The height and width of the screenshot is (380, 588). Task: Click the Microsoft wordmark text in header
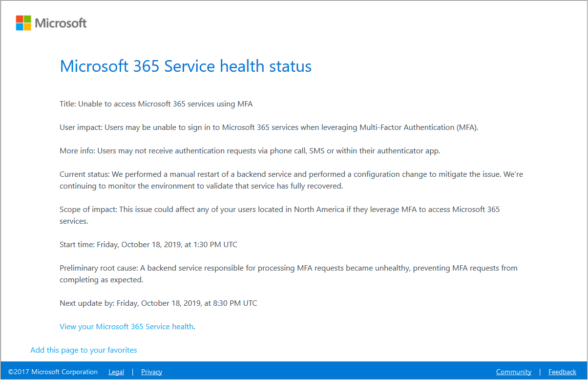coord(61,23)
